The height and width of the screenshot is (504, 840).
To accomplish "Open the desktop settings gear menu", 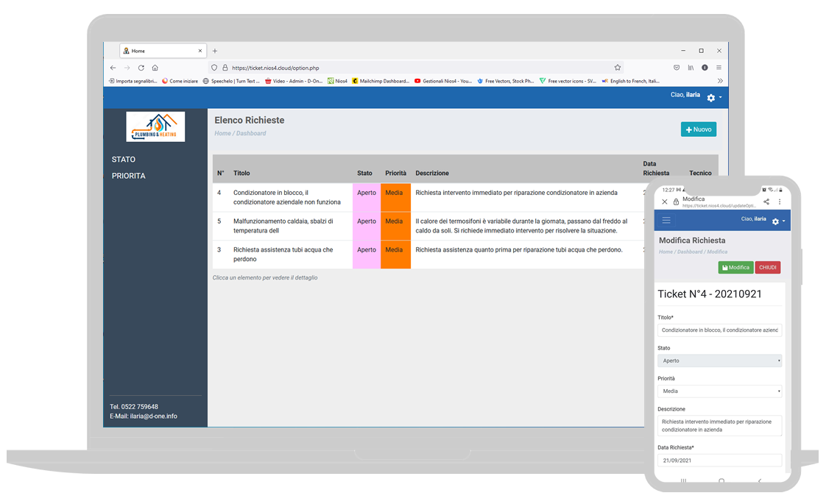I will click(x=713, y=98).
